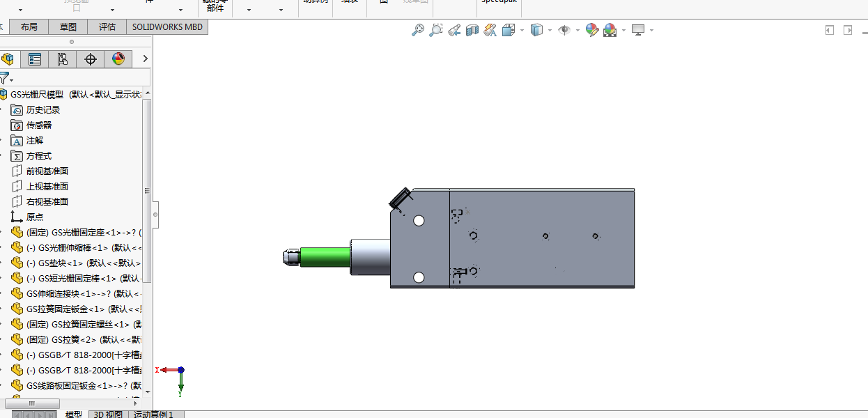Click the View Settings monitor icon
The height and width of the screenshot is (418, 868).
[638, 30]
